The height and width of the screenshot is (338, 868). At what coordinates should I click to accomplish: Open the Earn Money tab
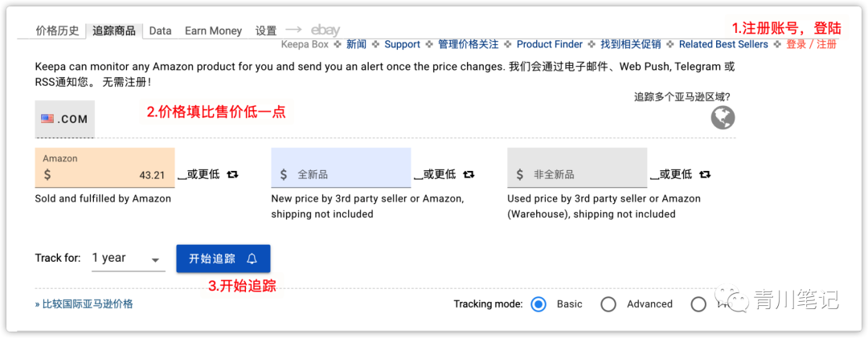213,31
